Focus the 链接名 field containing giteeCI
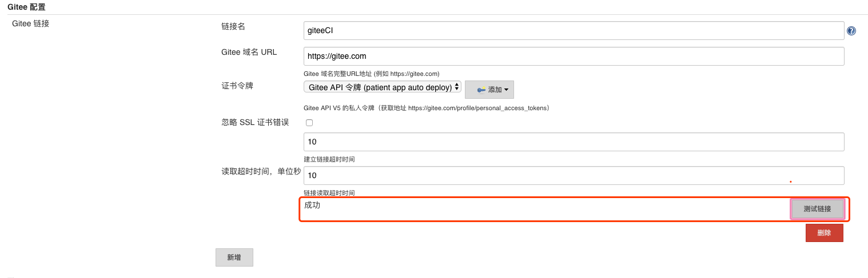This screenshot has width=868, height=278. click(574, 31)
